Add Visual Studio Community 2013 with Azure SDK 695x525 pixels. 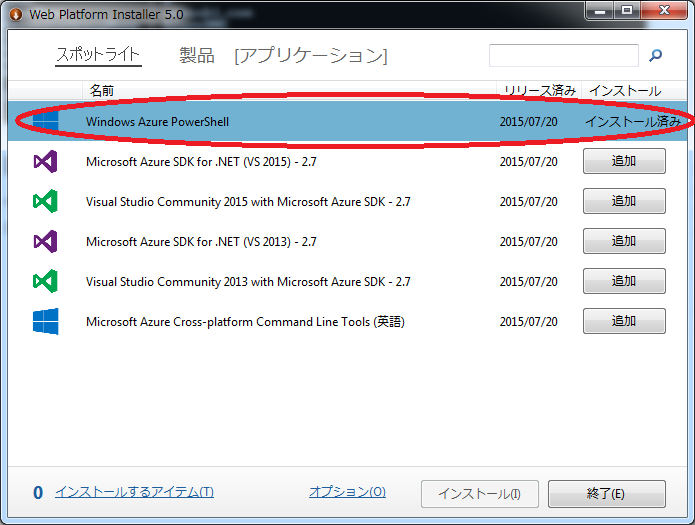624,281
